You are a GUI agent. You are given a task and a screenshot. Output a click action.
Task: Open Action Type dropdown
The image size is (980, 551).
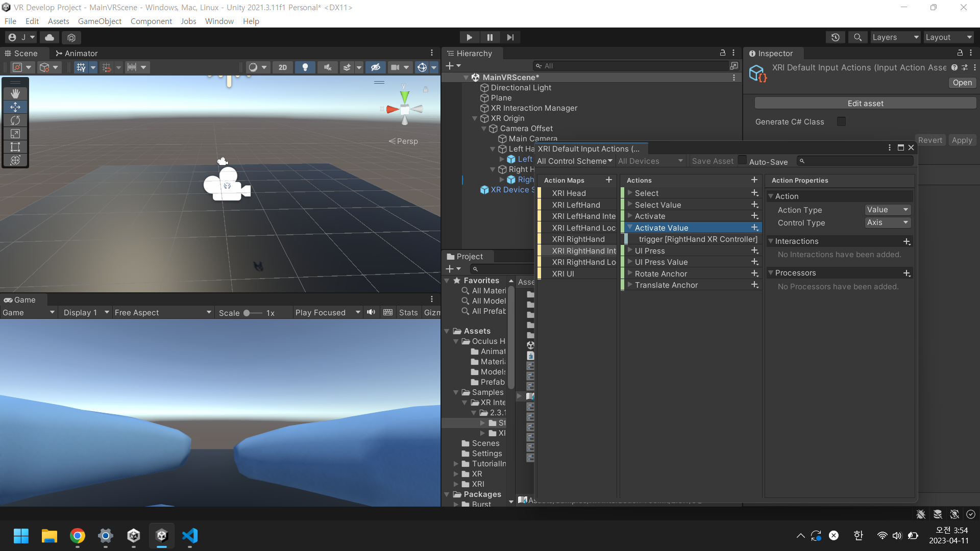(x=888, y=210)
